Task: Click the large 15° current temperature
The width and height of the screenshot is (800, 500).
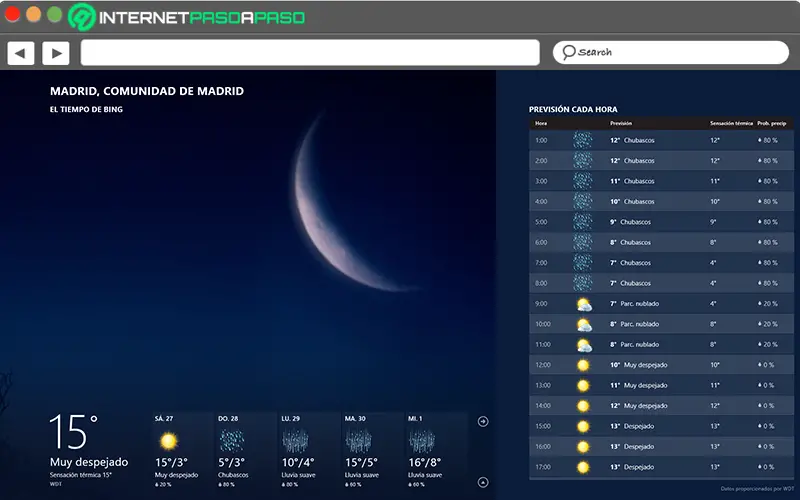Action: coord(73,432)
